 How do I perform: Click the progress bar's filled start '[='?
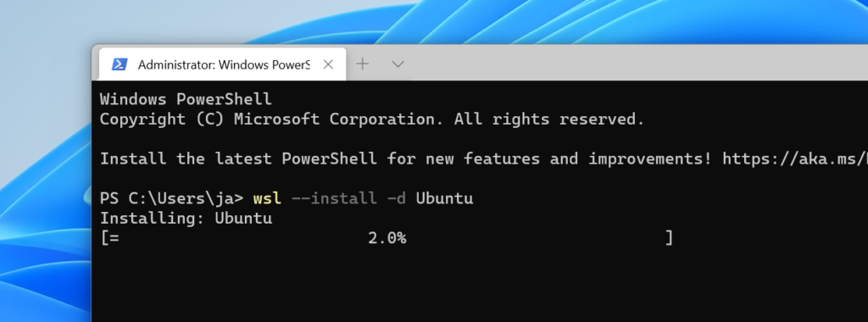[109, 238]
